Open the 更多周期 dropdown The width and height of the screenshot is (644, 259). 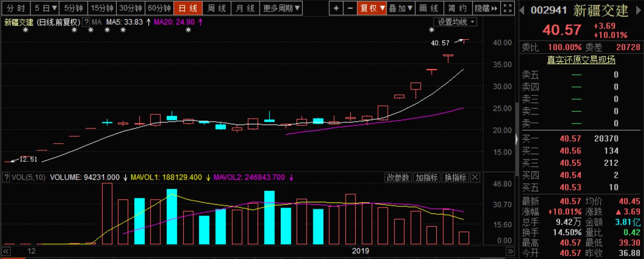tap(281, 8)
